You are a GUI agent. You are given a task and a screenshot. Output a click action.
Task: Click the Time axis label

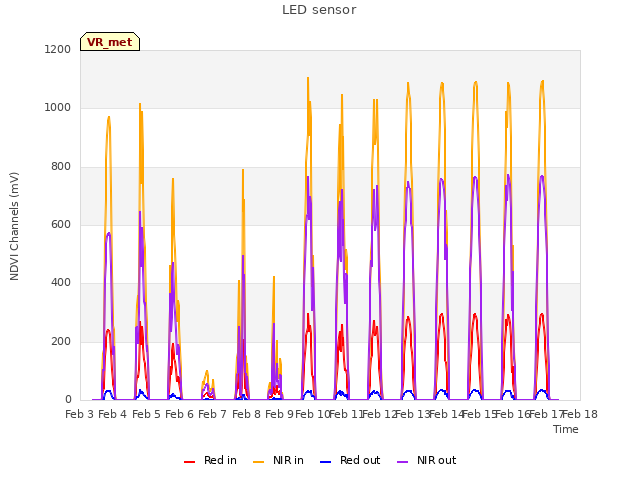[x=566, y=429]
